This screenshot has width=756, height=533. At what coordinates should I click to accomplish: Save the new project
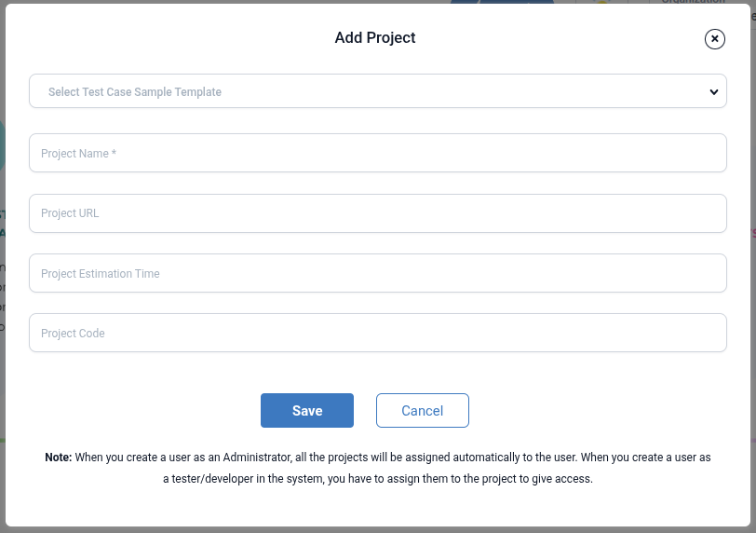pos(307,411)
